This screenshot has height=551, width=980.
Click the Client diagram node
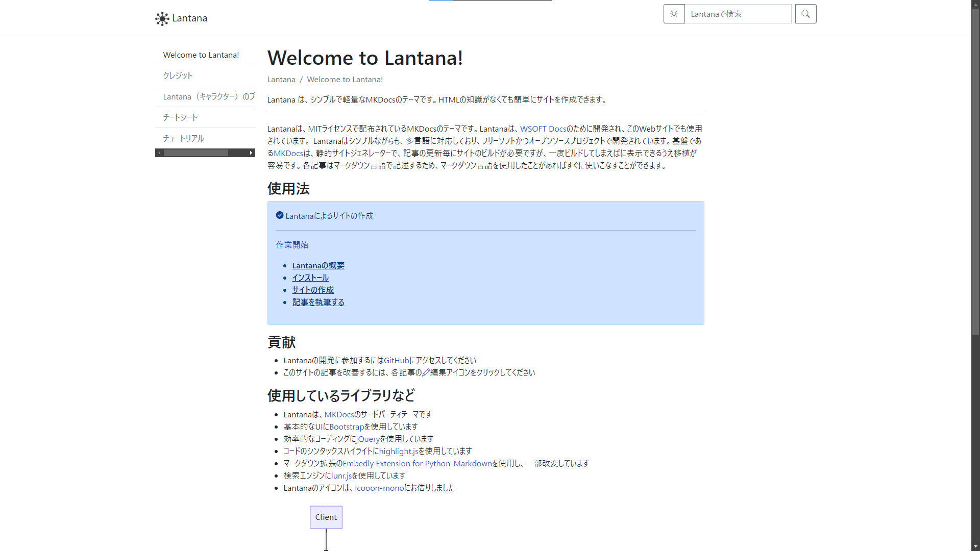(326, 517)
